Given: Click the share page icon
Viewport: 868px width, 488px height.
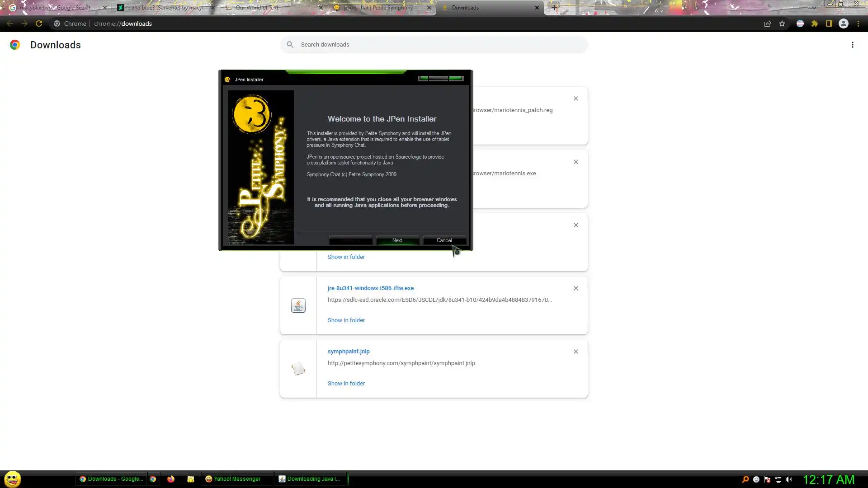Looking at the screenshot, I should (768, 24).
